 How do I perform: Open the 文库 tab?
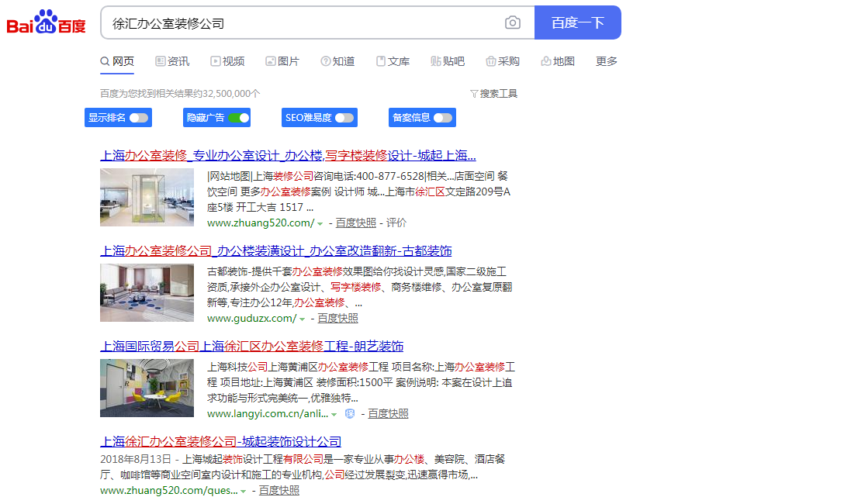[x=393, y=61]
